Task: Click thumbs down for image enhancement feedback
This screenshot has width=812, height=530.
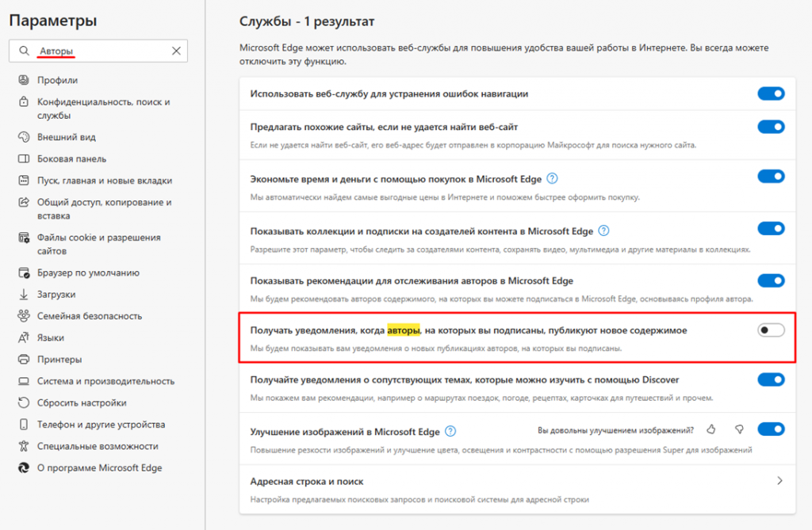Action: pos(739,429)
